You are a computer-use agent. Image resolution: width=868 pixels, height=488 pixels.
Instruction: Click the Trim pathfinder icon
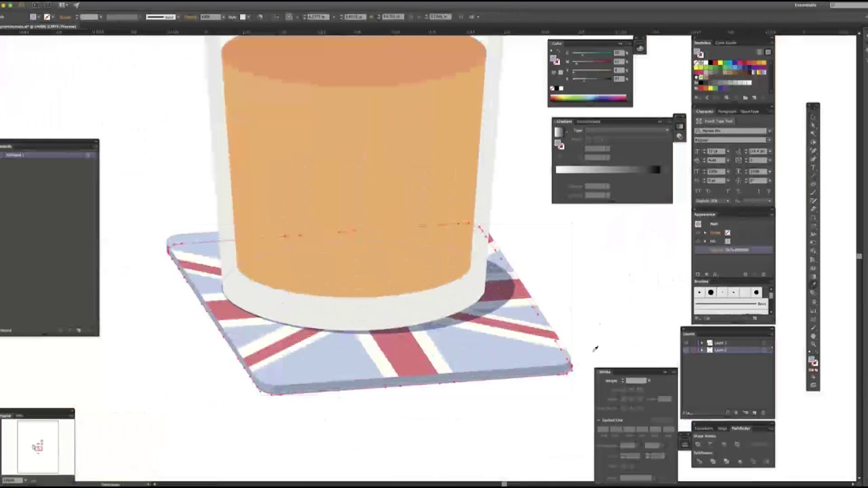coord(713,461)
